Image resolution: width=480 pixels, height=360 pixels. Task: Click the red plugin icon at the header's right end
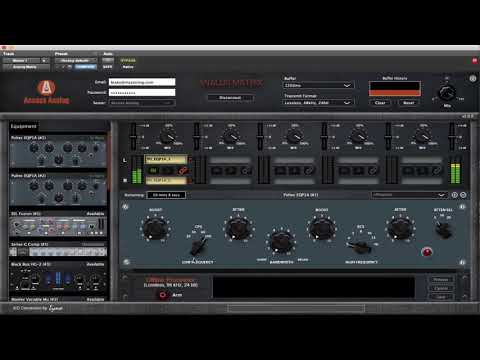(x=475, y=60)
